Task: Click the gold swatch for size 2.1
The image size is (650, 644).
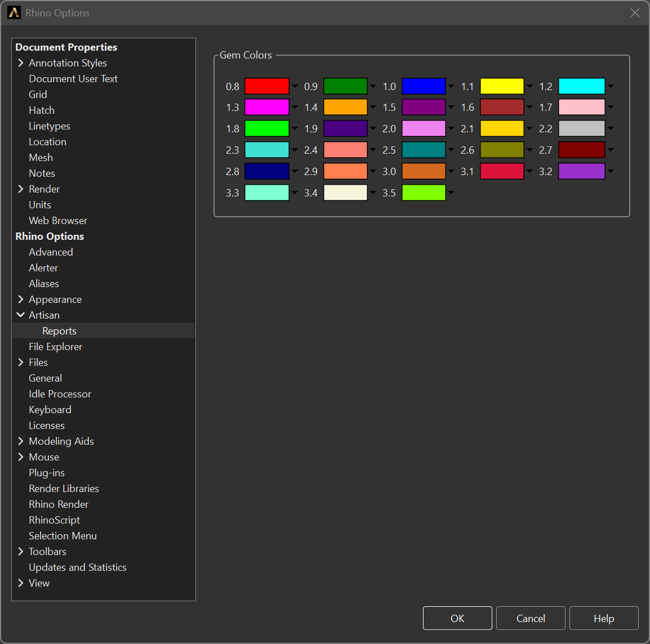Action: click(502, 128)
